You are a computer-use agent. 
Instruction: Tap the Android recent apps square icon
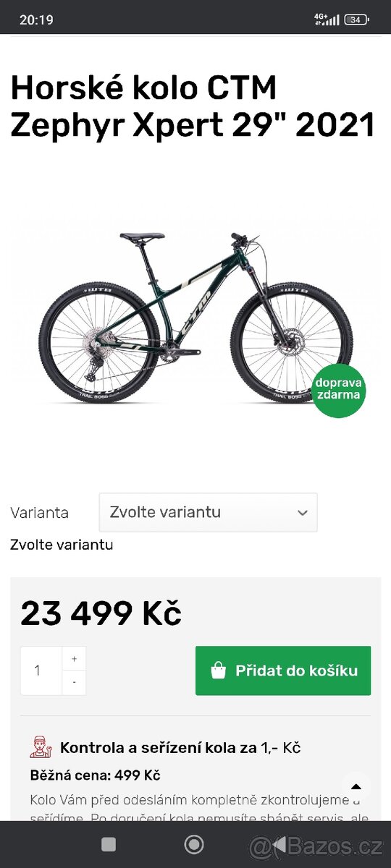[x=109, y=844]
